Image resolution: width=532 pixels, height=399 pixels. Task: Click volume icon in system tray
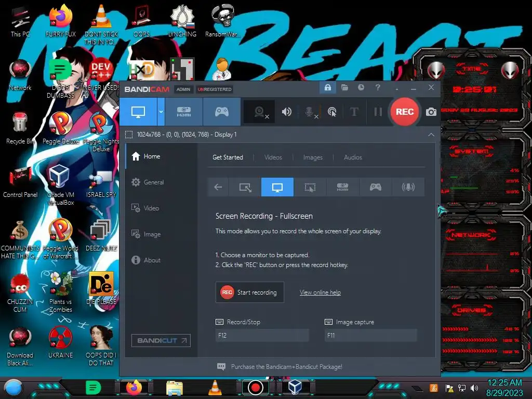(x=474, y=388)
